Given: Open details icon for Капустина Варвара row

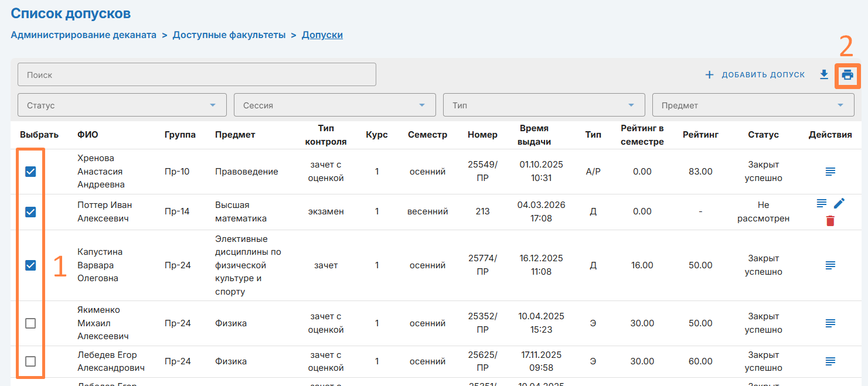Looking at the screenshot, I should point(830,265).
